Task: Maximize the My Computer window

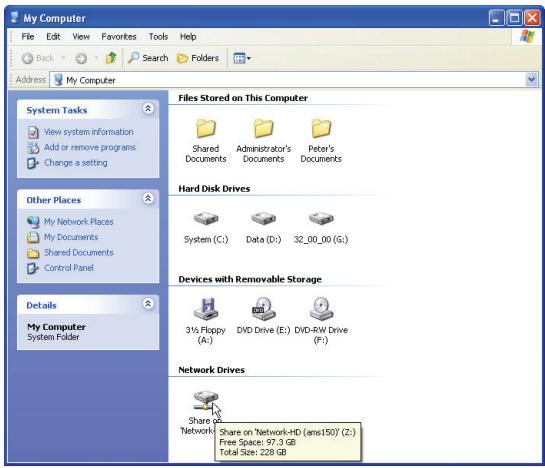Action: point(514,18)
